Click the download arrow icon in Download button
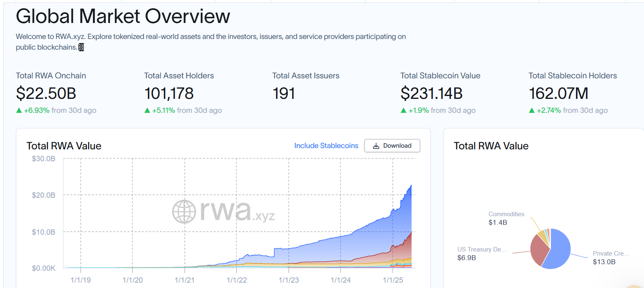The width and height of the screenshot is (644, 288). point(376,146)
